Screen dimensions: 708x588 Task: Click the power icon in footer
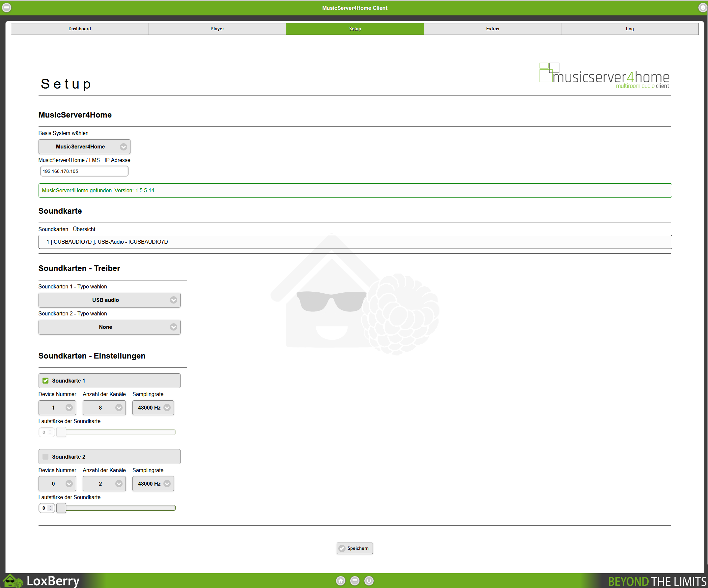click(369, 580)
